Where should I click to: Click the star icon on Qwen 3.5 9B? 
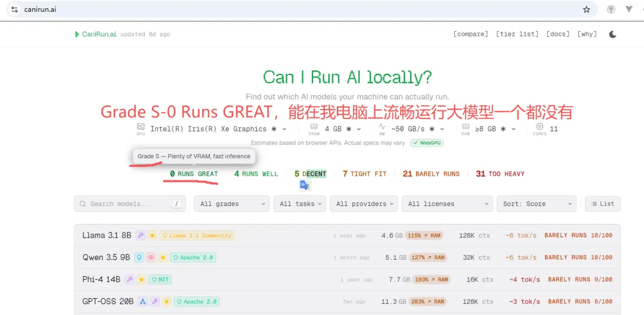tap(163, 258)
